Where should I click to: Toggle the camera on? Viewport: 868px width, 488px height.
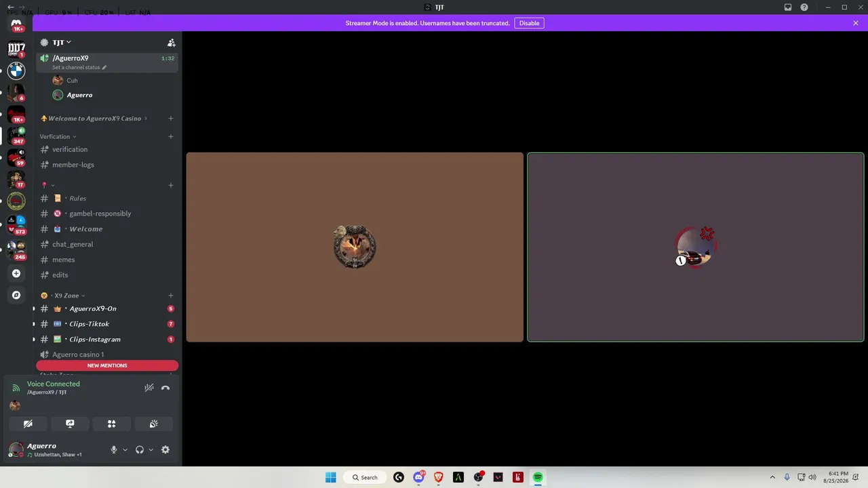(28, 424)
